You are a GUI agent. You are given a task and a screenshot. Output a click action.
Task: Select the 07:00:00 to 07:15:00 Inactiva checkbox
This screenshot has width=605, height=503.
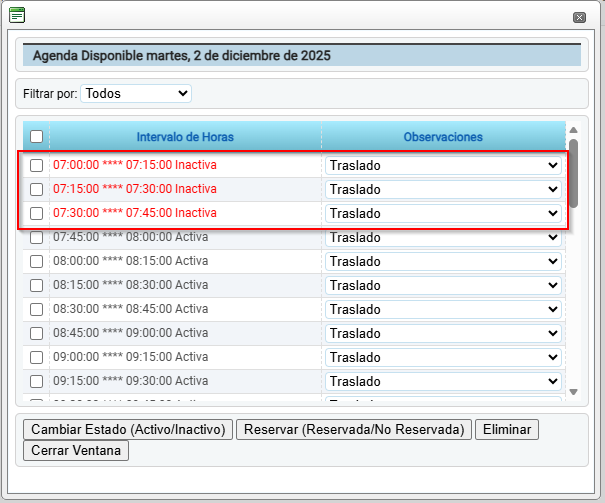[x=36, y=165]
